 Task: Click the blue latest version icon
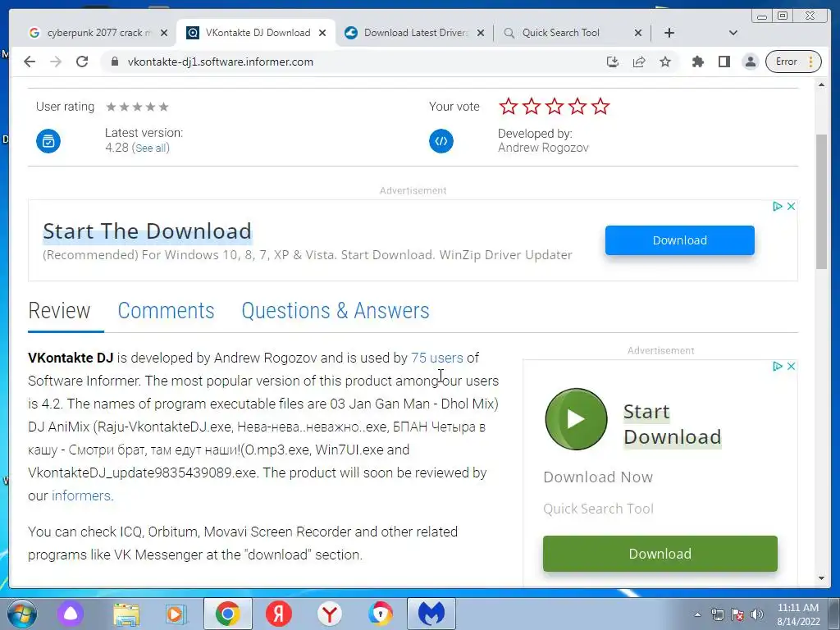pos(48,141)
